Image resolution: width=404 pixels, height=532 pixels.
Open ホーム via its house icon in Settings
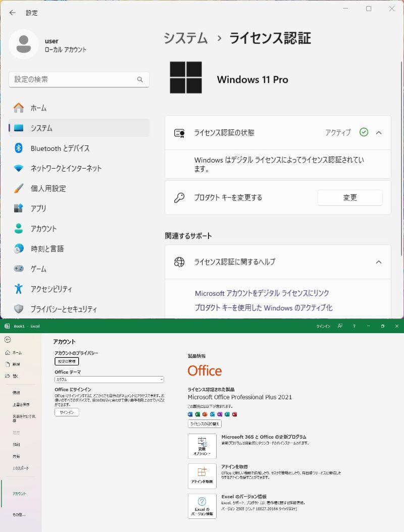[x=19, y=108]
